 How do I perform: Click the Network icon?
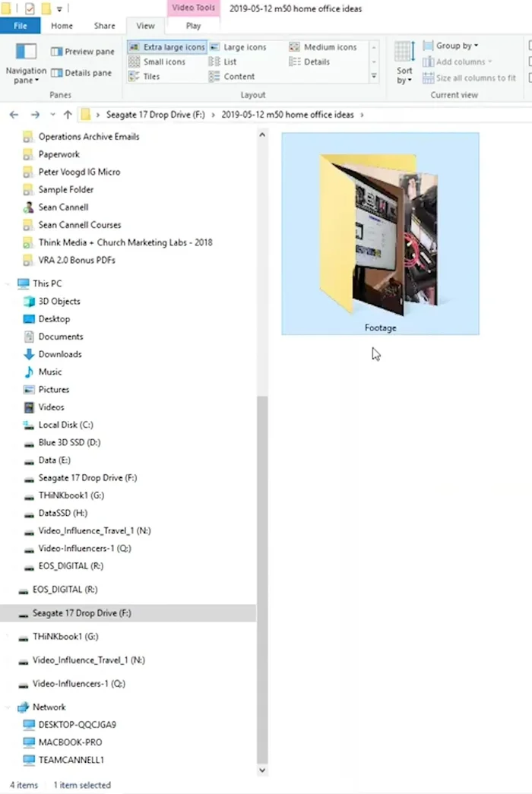(x=24, y=707)
